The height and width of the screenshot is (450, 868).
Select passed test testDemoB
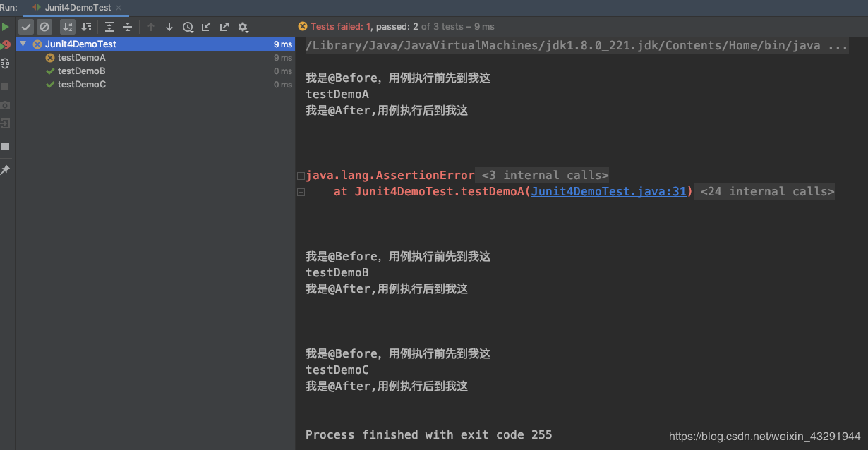[81, 71]
